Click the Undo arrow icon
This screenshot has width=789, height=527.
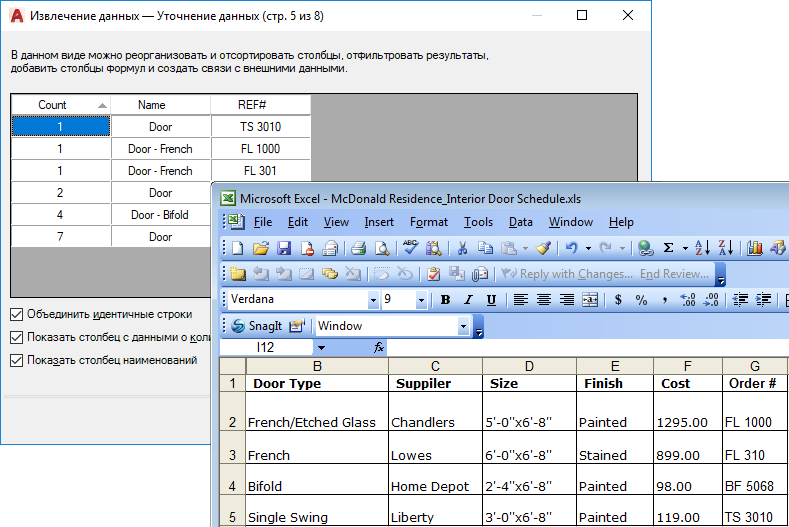coord(572,248)
